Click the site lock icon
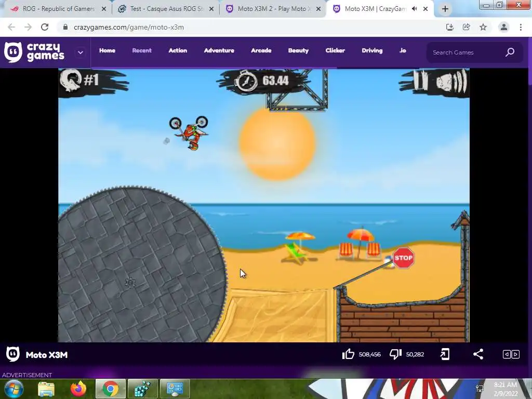 [x=65, y=27]
